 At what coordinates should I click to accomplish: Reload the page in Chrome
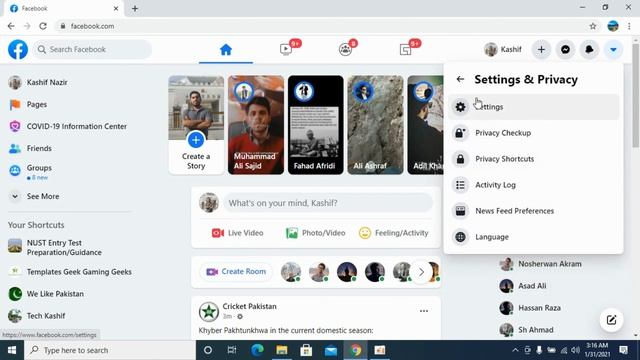43,26
